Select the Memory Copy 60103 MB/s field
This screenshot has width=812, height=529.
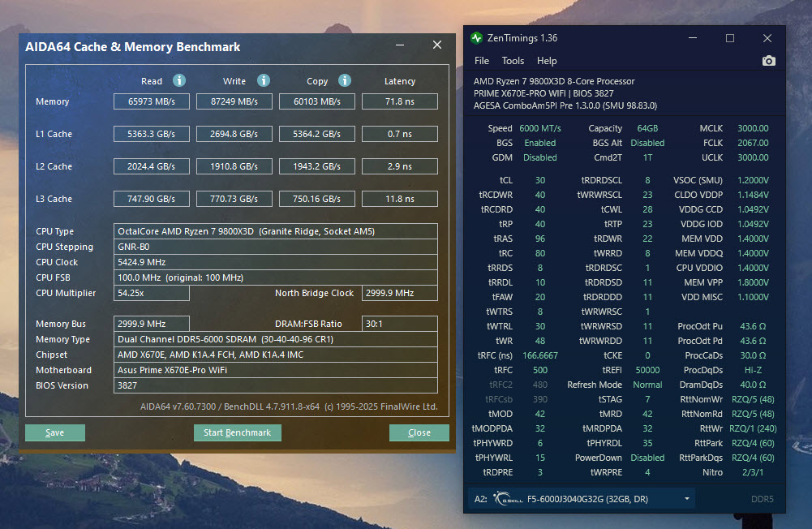pyautogui.click(x=317, y=101)
